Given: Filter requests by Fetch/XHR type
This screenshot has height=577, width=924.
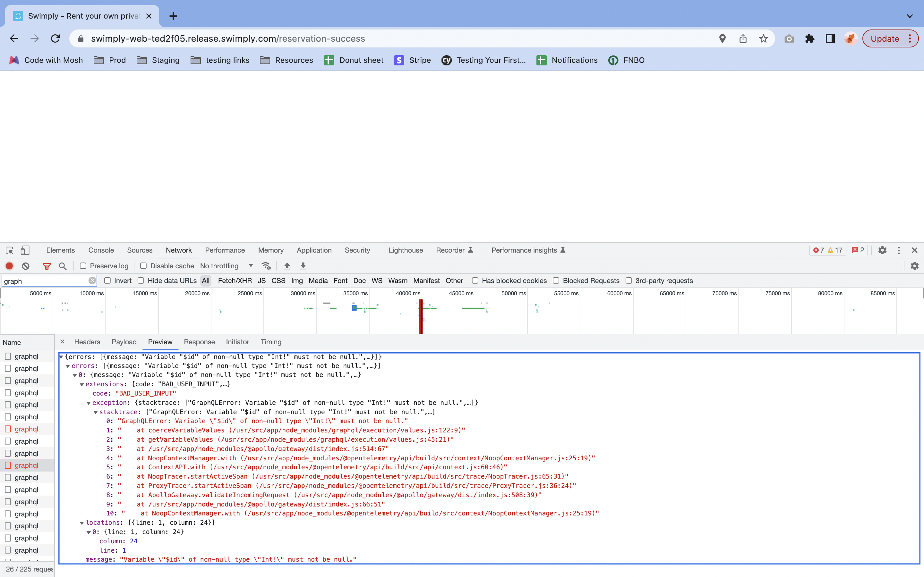Looking at the screenshot, I should coord(235,280).
